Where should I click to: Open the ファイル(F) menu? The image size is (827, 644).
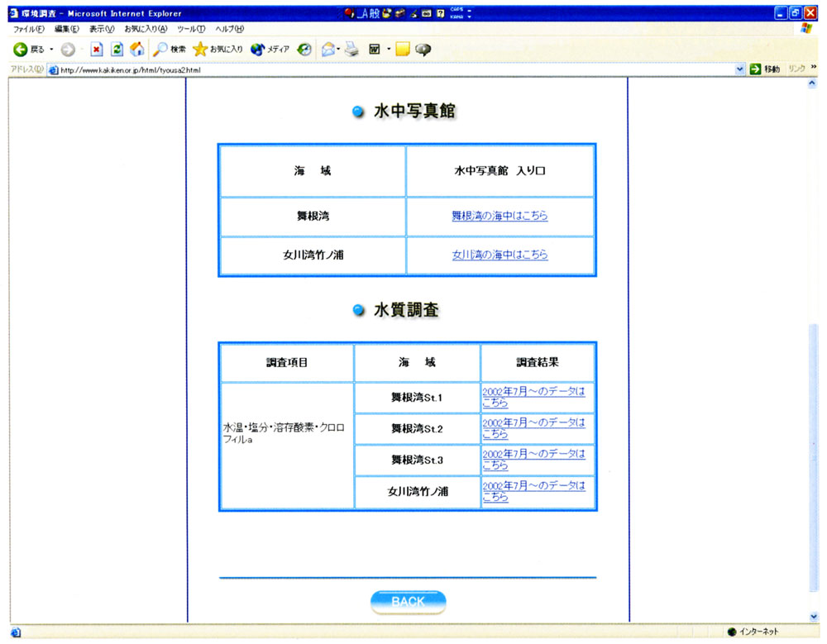coord(28,29)
